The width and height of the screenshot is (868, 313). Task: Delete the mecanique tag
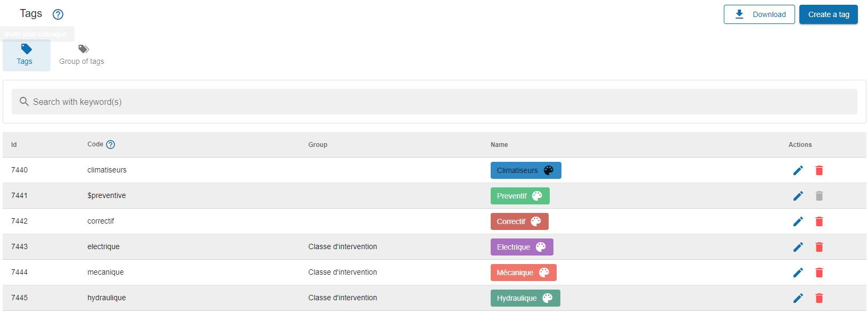(819, 273)
